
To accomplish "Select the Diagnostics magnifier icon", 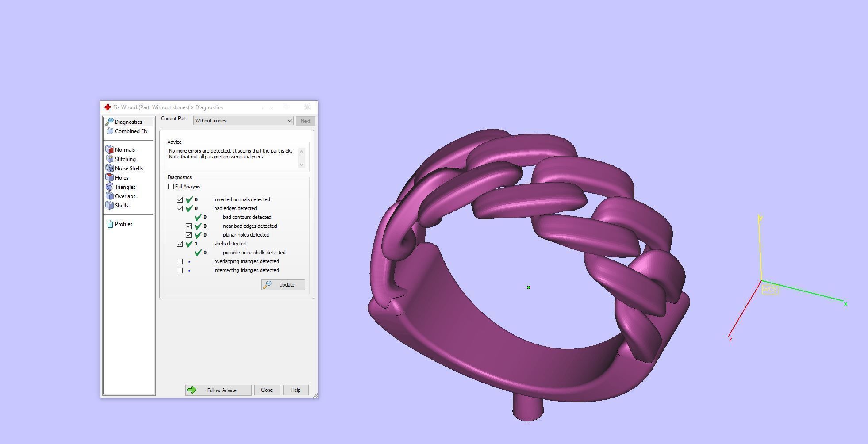I will 109,122.
